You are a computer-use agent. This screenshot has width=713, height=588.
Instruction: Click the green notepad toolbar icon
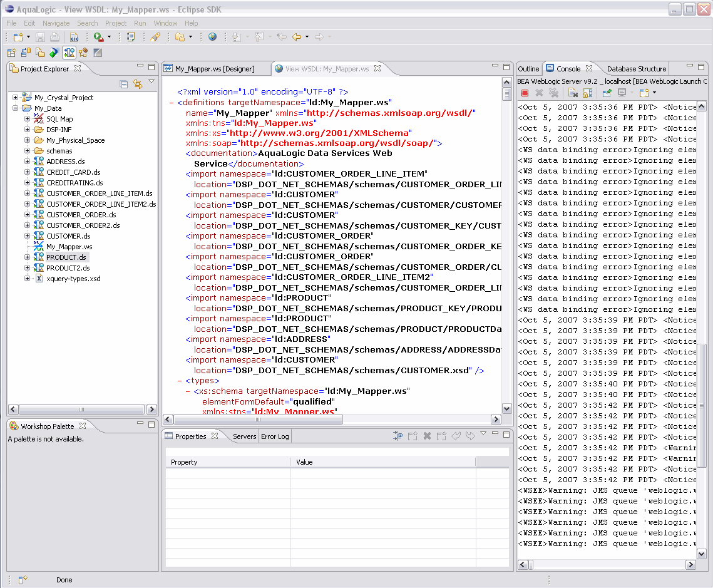pyautogui.click(x=130, y=38)
